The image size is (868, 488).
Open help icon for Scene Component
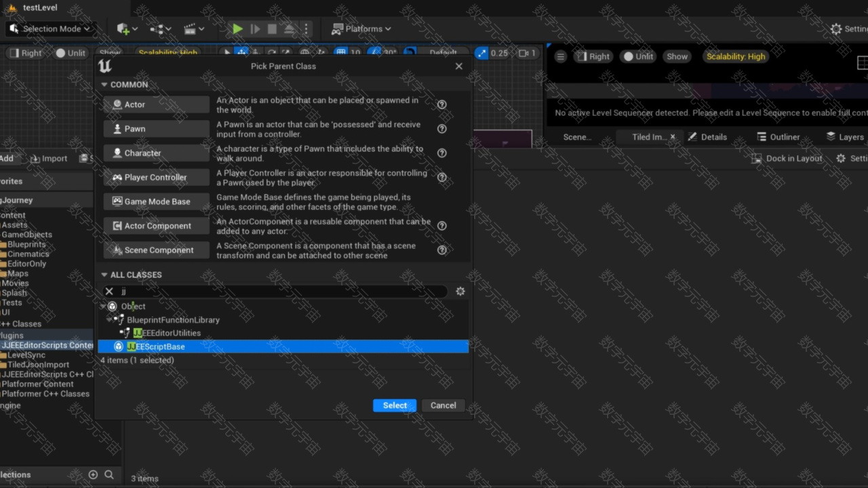click(441, 250)
